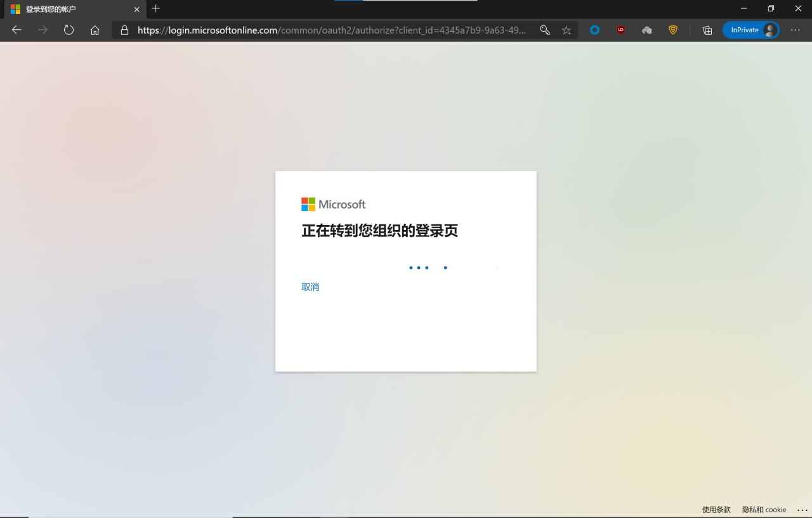
Task: Click the address bar URL
Action: 331,30
